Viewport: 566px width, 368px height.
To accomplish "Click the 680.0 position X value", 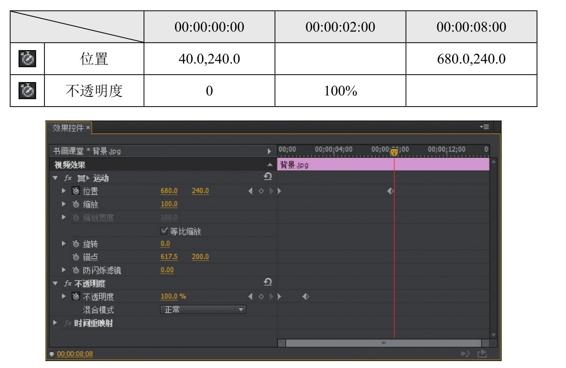I will 169,190.
